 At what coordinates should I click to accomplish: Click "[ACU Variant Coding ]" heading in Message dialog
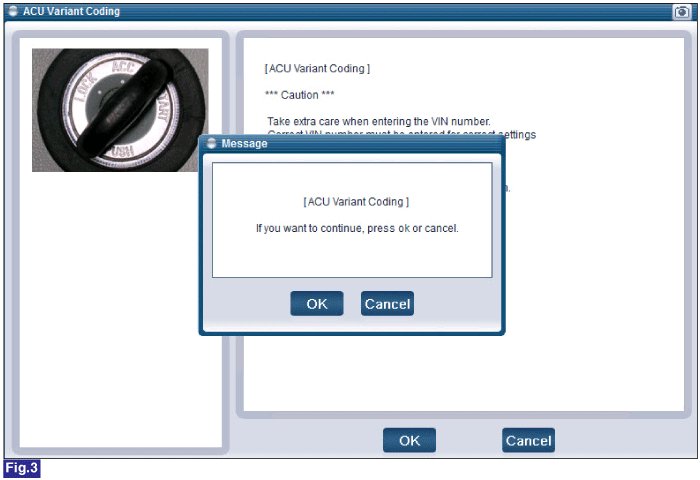click(x=356, y=202)
